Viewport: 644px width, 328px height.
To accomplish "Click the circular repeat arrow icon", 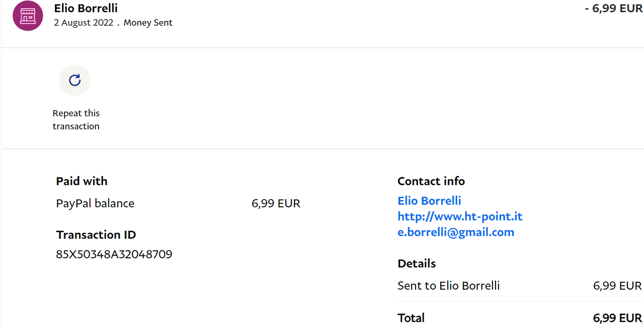I will (75, 80).
